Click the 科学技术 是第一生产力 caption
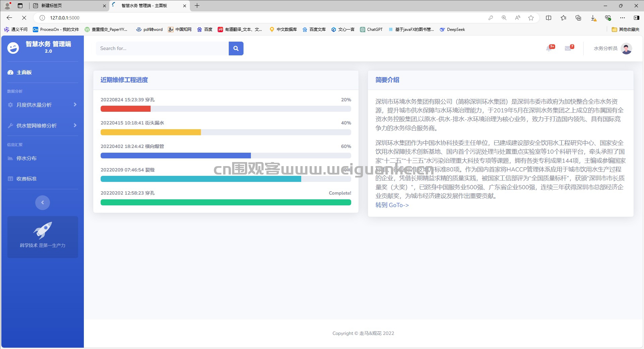This screenshot has width=644, height=349. (43, 245)
